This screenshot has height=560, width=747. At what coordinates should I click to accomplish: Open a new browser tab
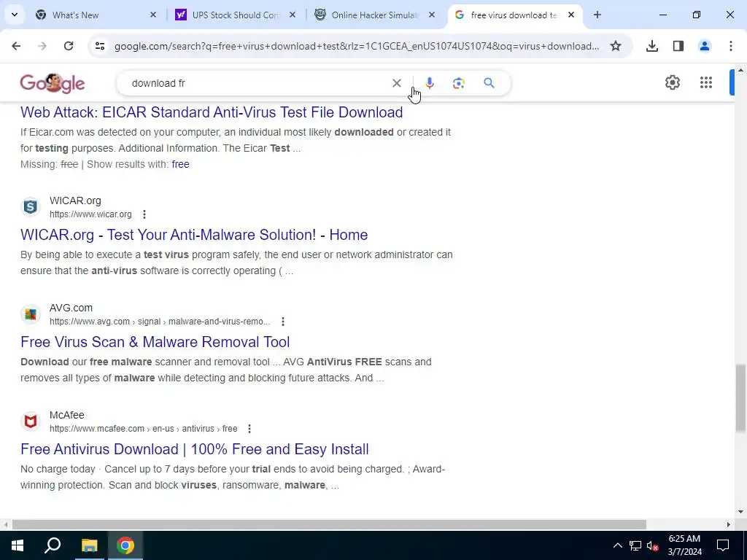point(597,15)
